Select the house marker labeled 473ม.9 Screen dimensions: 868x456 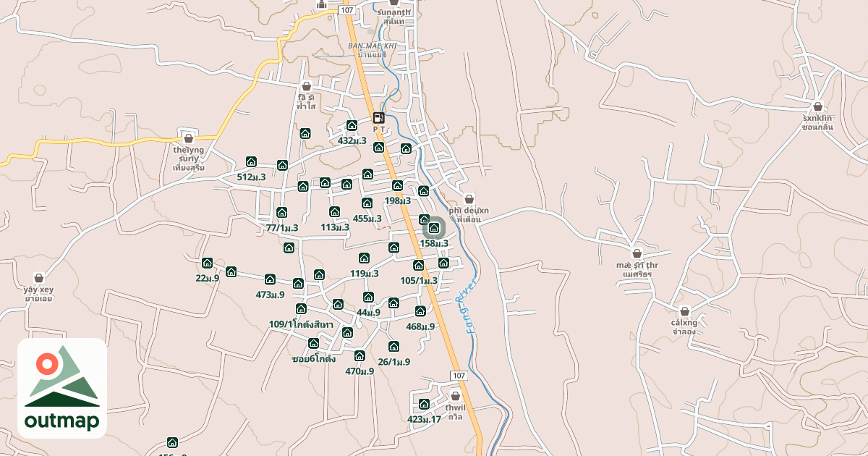click(270, 279)
